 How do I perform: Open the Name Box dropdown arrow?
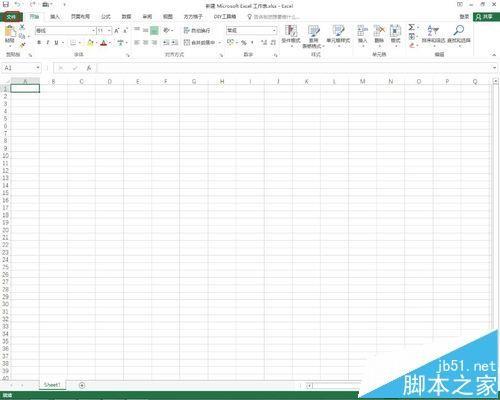point(38,68)
